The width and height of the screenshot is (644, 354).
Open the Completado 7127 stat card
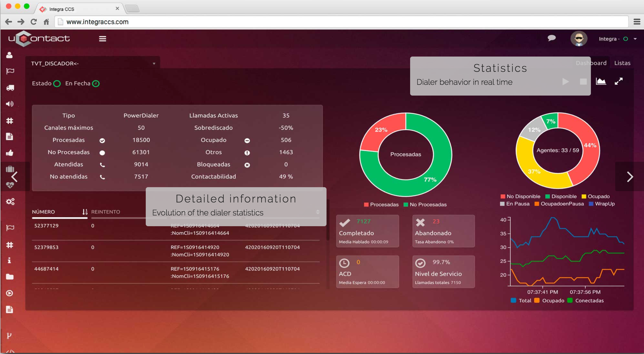(x=367, y=231)
